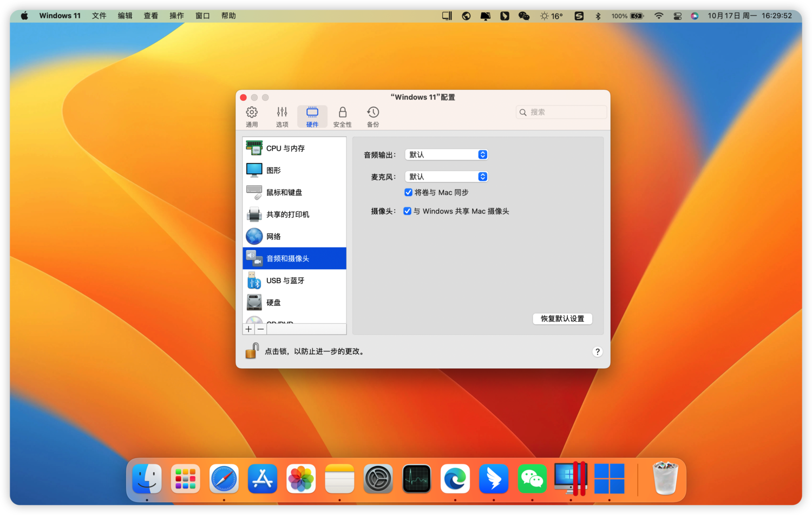812x515 pixels.
Task: Open the 安全性 (Security) tab
Action: tap(342, 117)
